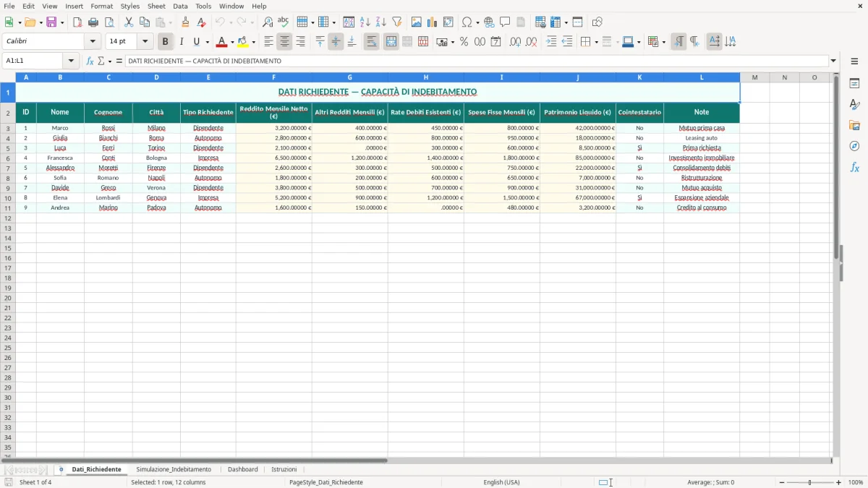Switch to Dashboard sheet tab
The height and width of the screenshot is (488, 868).
pos(243,469)
